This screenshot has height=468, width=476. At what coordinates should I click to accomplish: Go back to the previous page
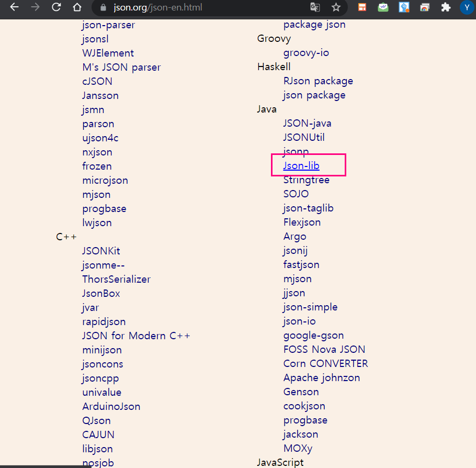pyautogui.click(x=14, y=7)
